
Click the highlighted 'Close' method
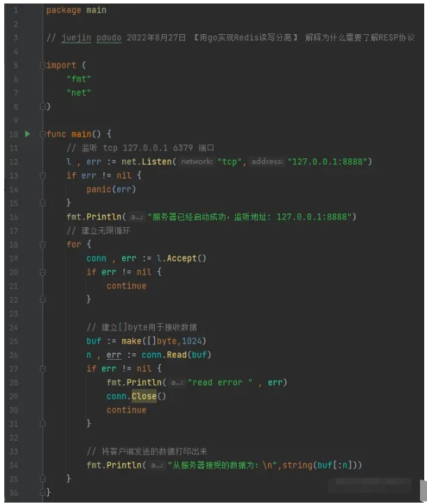click(144, 397)
